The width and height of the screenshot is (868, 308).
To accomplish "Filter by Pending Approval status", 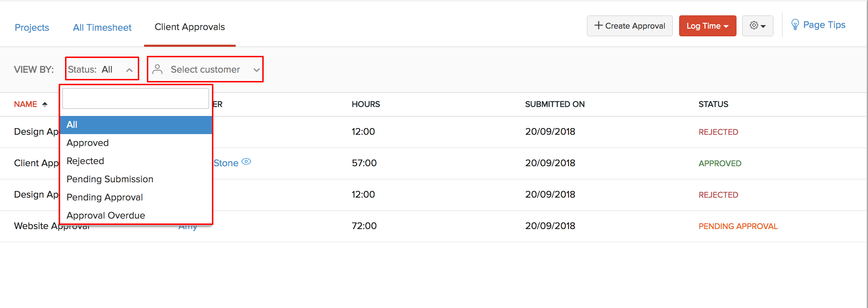I will coord(105,197).
